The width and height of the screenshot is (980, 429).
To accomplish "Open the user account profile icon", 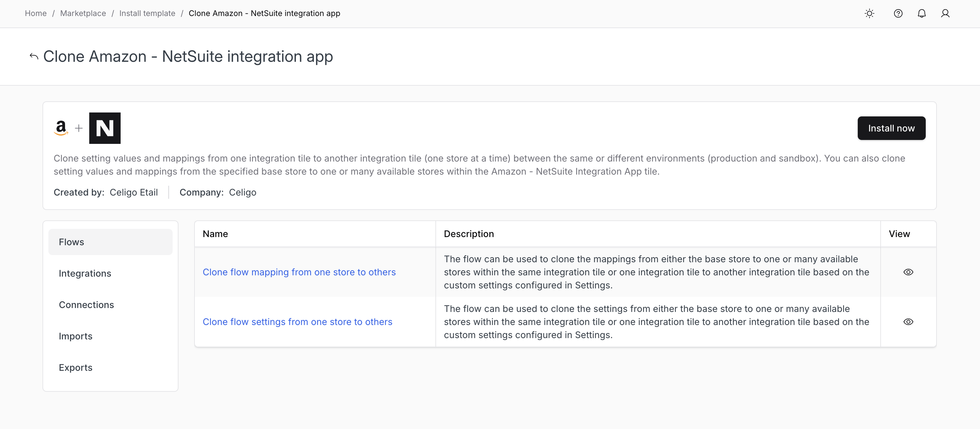I will (945, 14).
